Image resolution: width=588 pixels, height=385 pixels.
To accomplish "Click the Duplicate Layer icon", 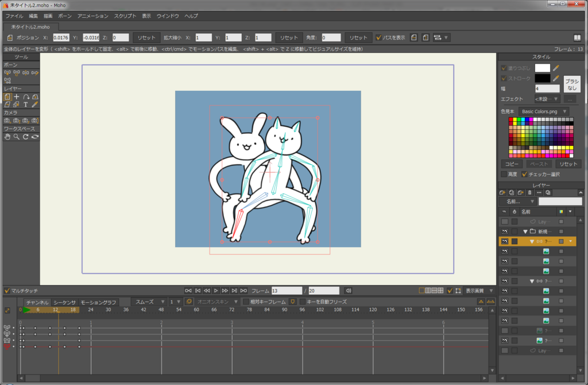I will [512, 192].
